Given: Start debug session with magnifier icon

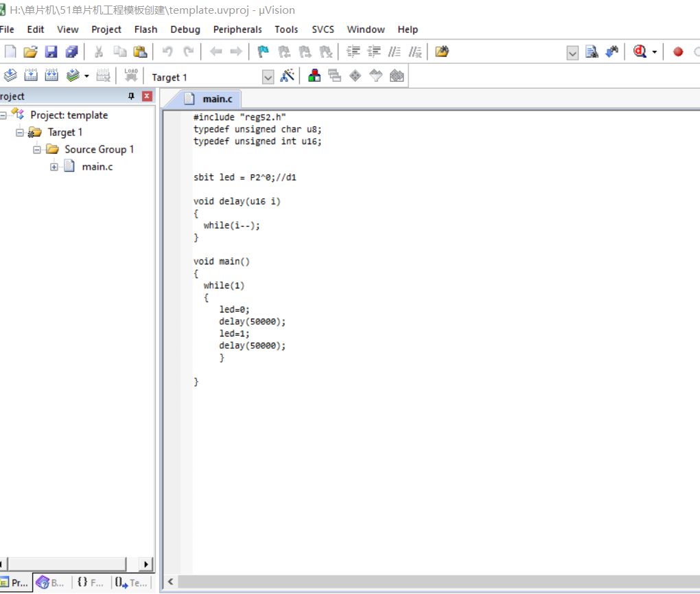Looking at the screenshot, I should pyautogui.click(x=640, y=52).
